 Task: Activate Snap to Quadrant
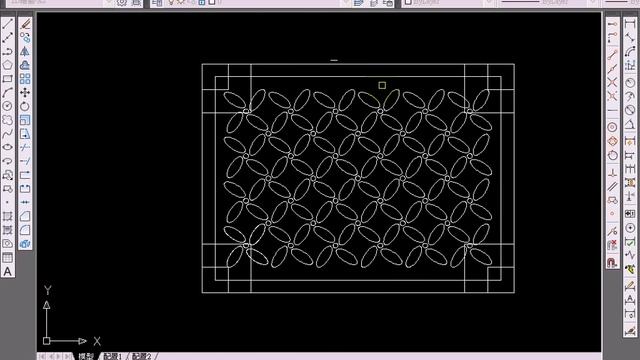(x=612, y=141)
